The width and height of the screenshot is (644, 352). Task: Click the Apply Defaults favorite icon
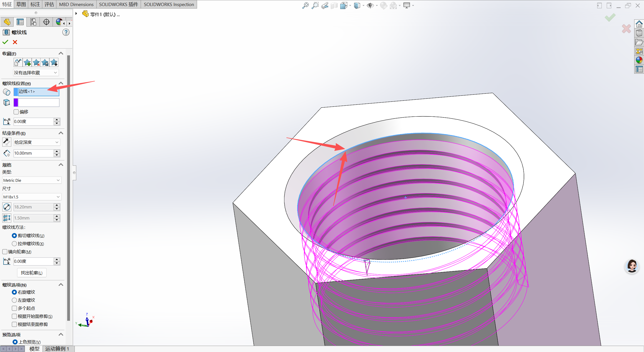coord(18,62)
